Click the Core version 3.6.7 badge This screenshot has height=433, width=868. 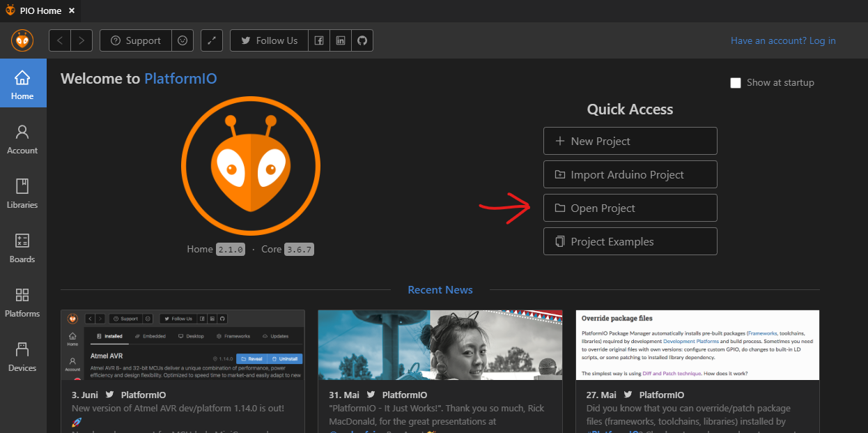(300, 249)
